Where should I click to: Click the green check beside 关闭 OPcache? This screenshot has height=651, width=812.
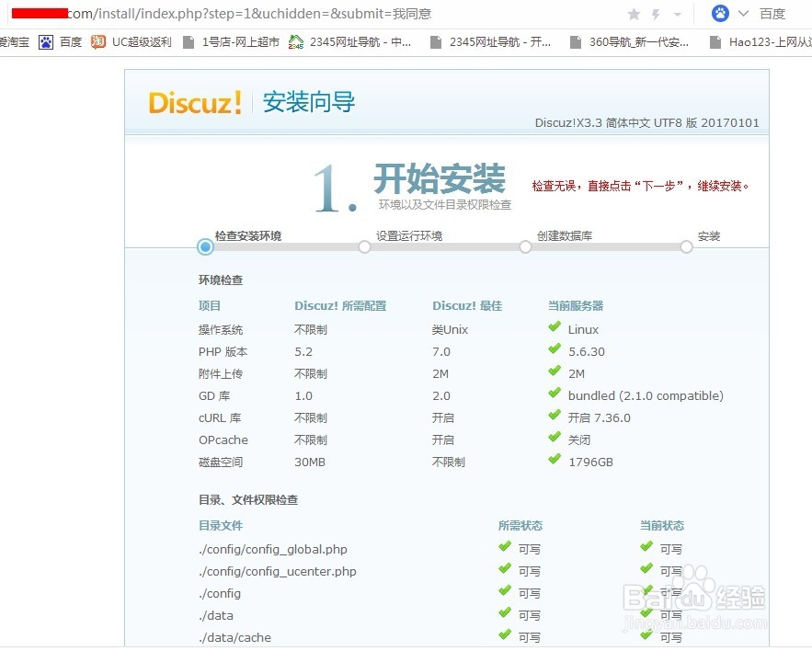[x=555, y=437]
